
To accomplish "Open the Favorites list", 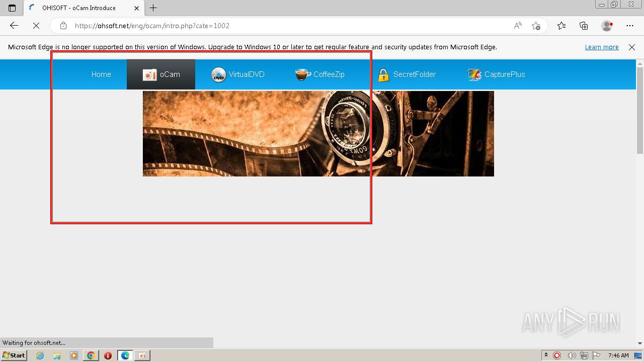I will pyautogui.click(x=561, y=26).
